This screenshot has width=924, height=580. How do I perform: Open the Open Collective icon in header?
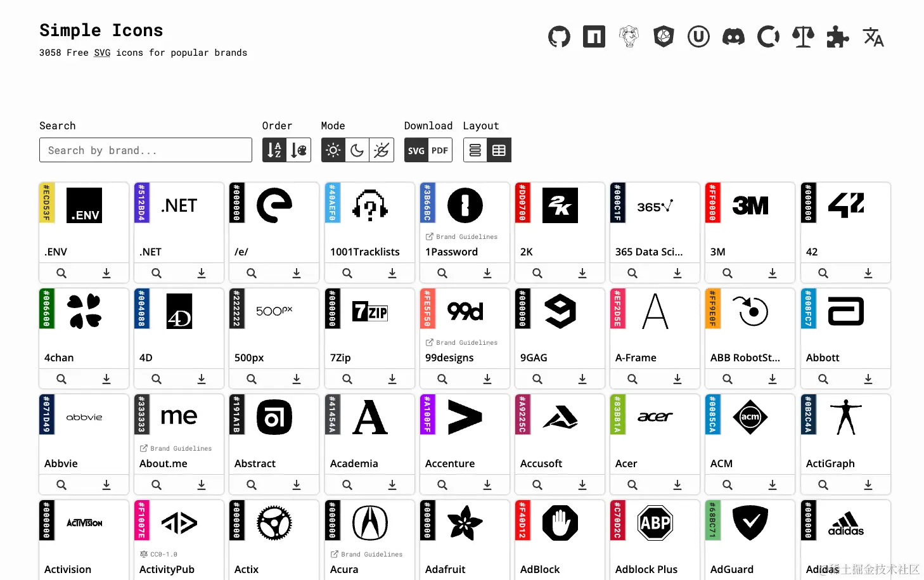click(768, 37)
